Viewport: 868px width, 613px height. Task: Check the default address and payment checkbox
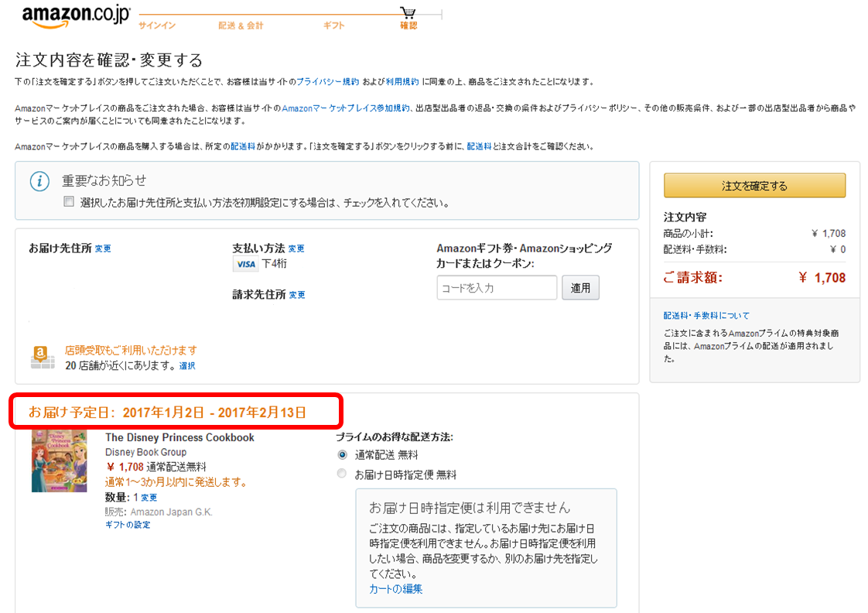point(69,201)
